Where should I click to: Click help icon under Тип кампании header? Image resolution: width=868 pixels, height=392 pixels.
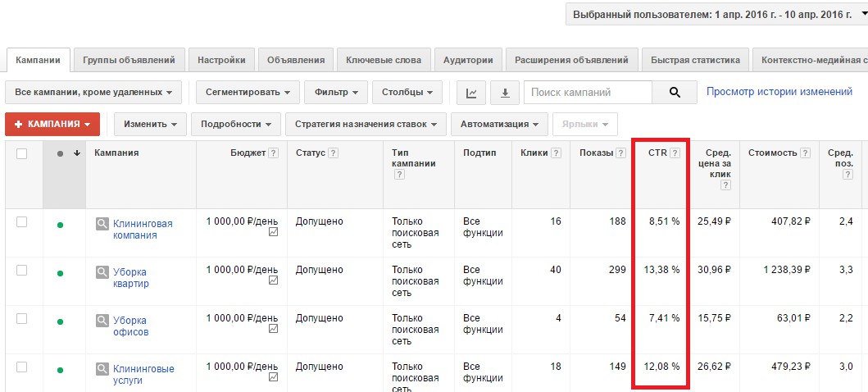pyautogui.click(x=400, y=175)
